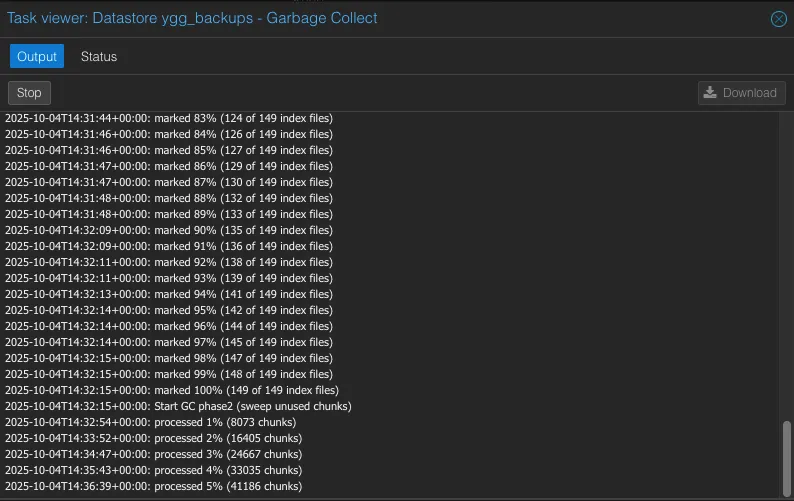Click the download arrow icon

tap(710, 93)
